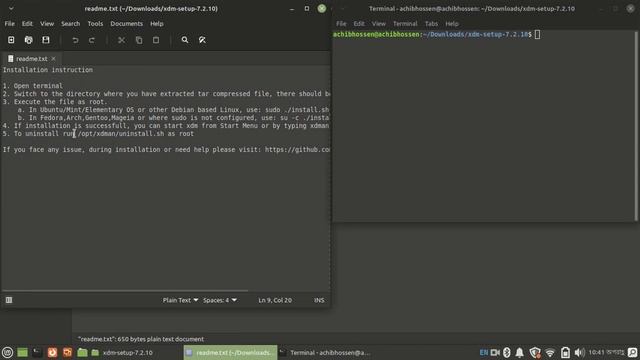
Task: Open the editor File menu
Action: tap(9, 24)
